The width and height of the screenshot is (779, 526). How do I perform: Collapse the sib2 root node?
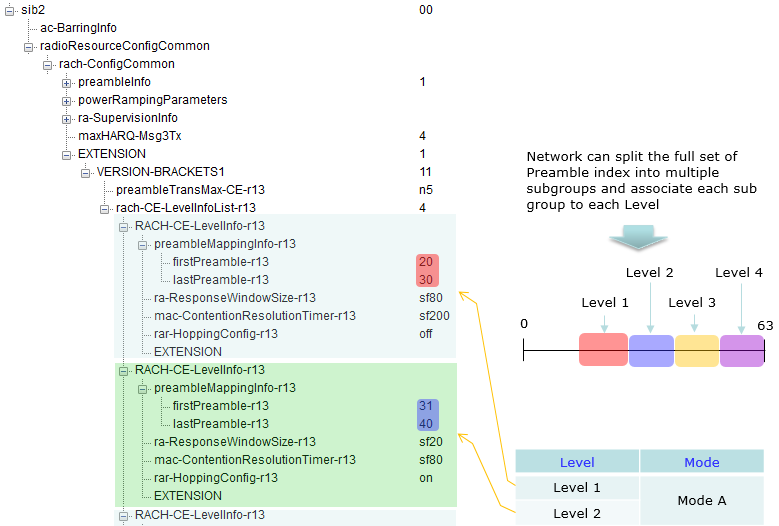[10, 10]
